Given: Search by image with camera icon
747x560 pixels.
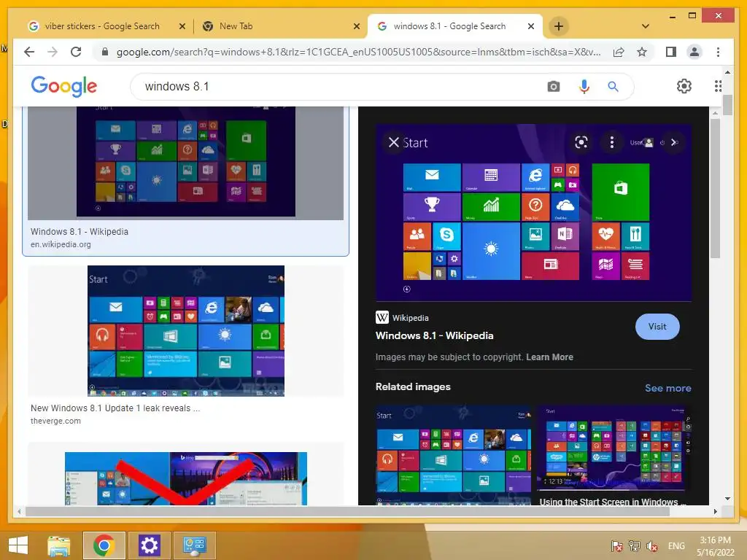Looking at the screenshot, I should coord(554,87).
